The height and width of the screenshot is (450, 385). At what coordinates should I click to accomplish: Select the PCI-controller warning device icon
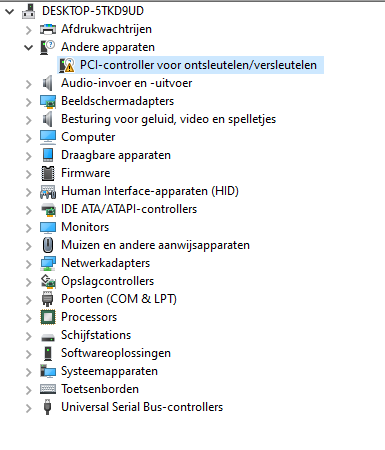point(67,65)
